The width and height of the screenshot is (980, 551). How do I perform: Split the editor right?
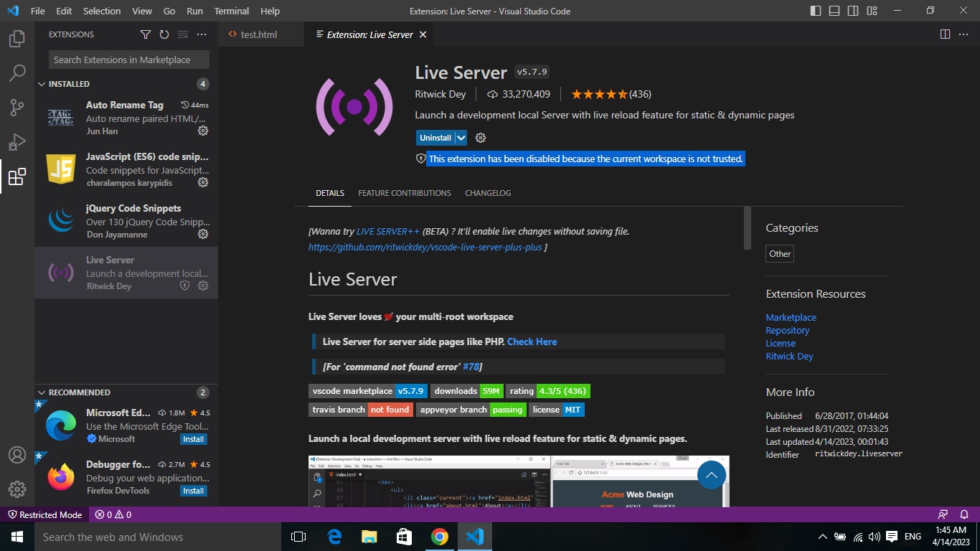(x=946, y=34)
